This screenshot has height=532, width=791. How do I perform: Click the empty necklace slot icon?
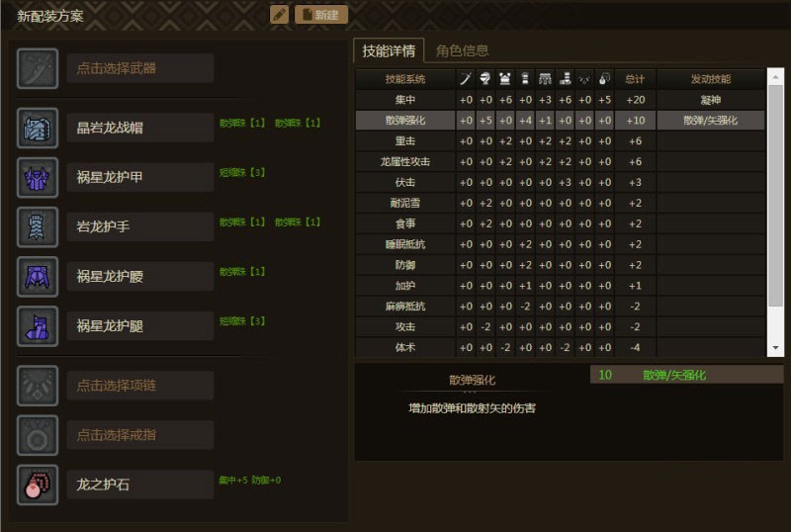pos(38,386)
